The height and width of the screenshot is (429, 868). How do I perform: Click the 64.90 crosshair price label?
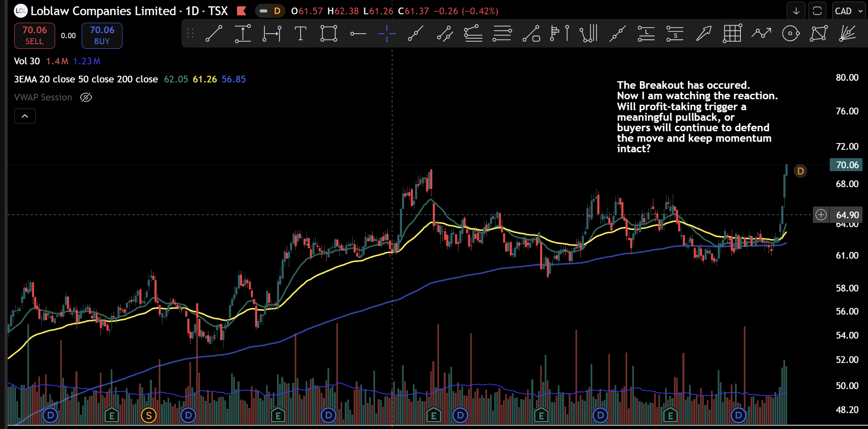847,215
